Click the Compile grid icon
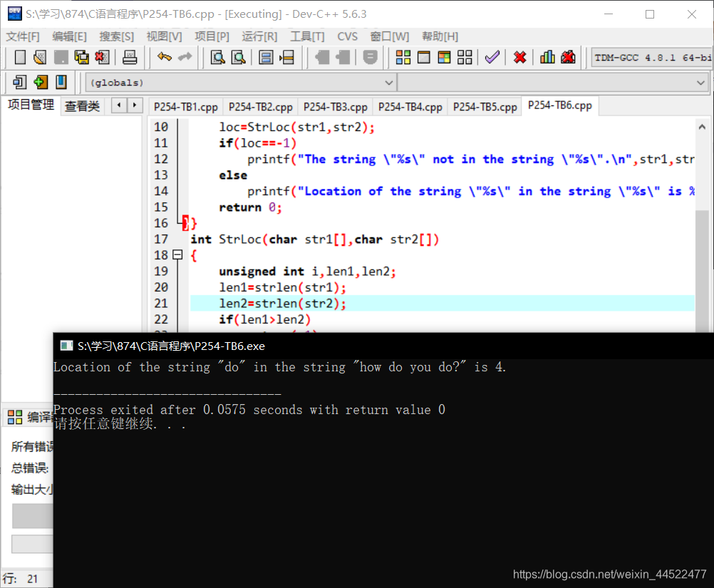The width and height of the screenshot is (714, 588). (403, 58)
